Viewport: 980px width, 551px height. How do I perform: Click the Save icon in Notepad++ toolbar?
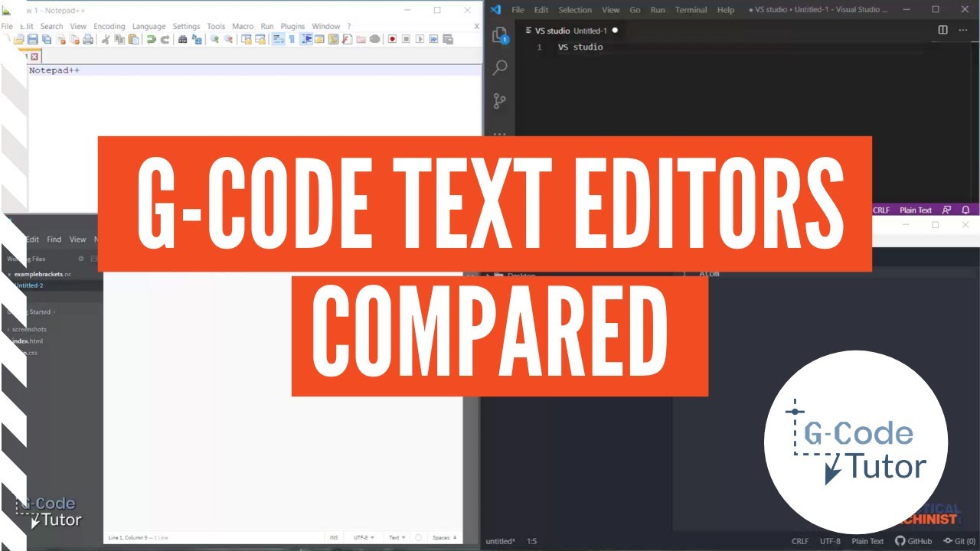click(x=32, y=39)
